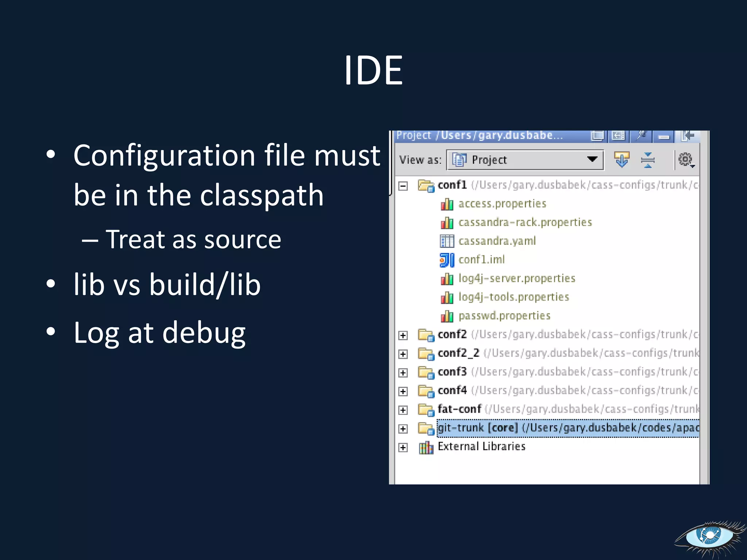Screen dimensions: 747x560
Task: Collapse the conf1 folder node
Action: click(x=403, y=186)
